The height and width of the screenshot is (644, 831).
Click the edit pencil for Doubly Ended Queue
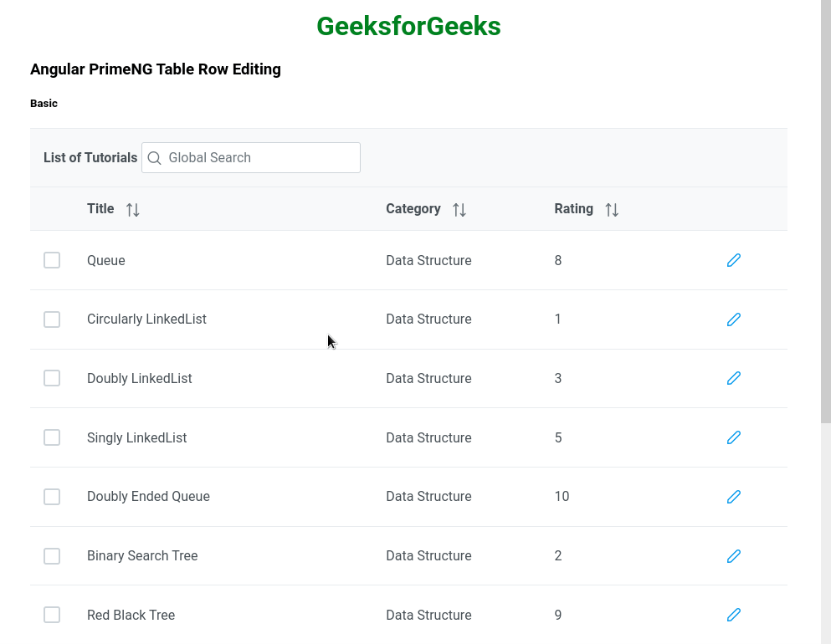point(734,497)
